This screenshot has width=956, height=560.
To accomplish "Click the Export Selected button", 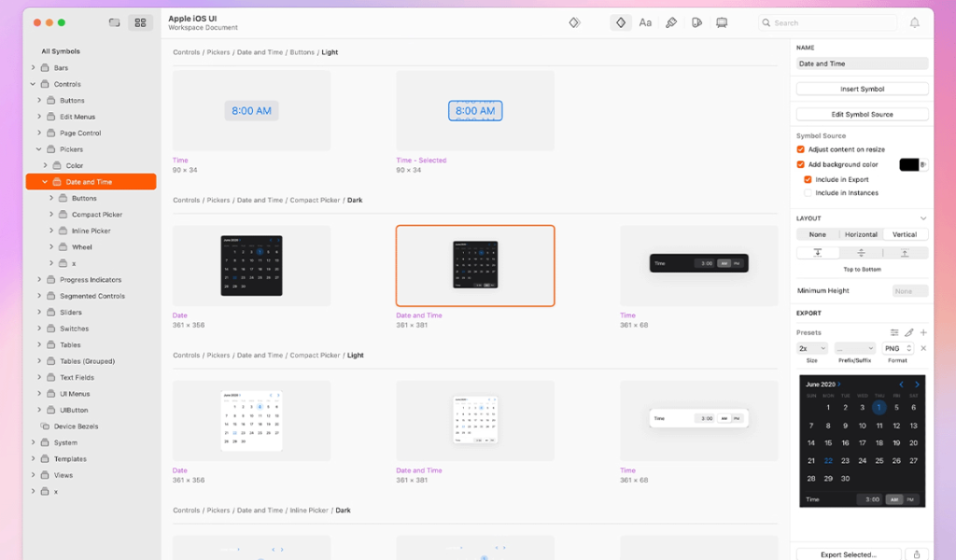I will (x=848, y=554).
